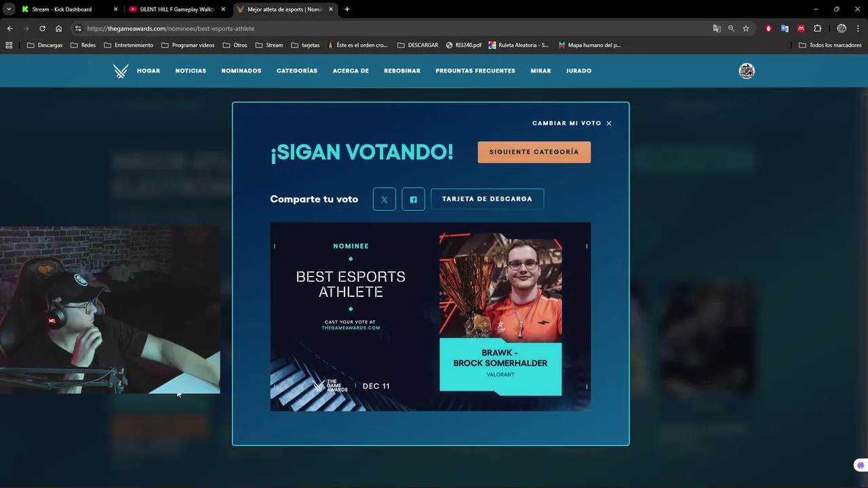The image size is (868, 488).
Task: Click the purple floating widget icon
Action: (861, 465)
